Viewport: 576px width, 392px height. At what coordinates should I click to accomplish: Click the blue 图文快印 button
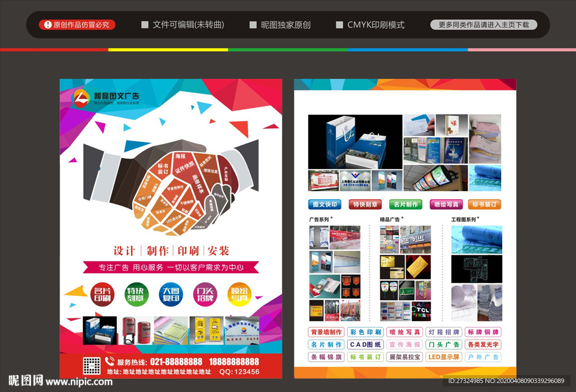tap(325, 204)
